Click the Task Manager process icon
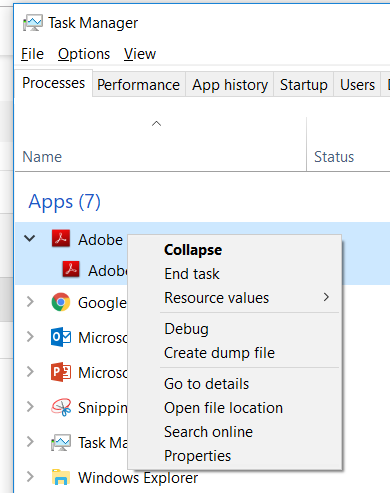 [x=61, y=442]
